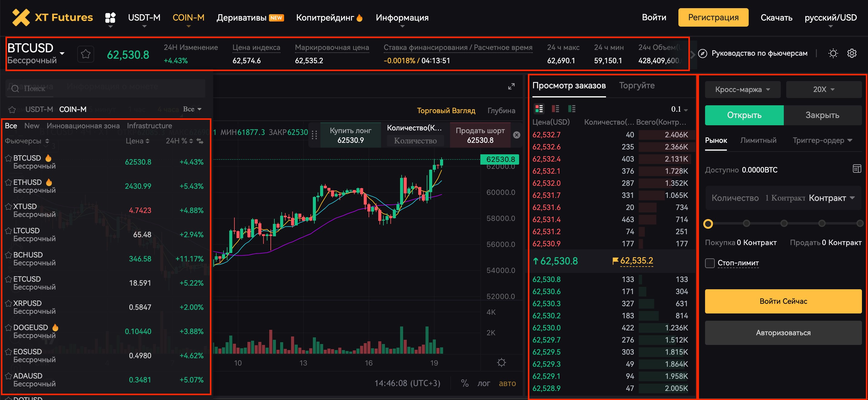Click the quantity slider handle at zero

tap(708, 224)
